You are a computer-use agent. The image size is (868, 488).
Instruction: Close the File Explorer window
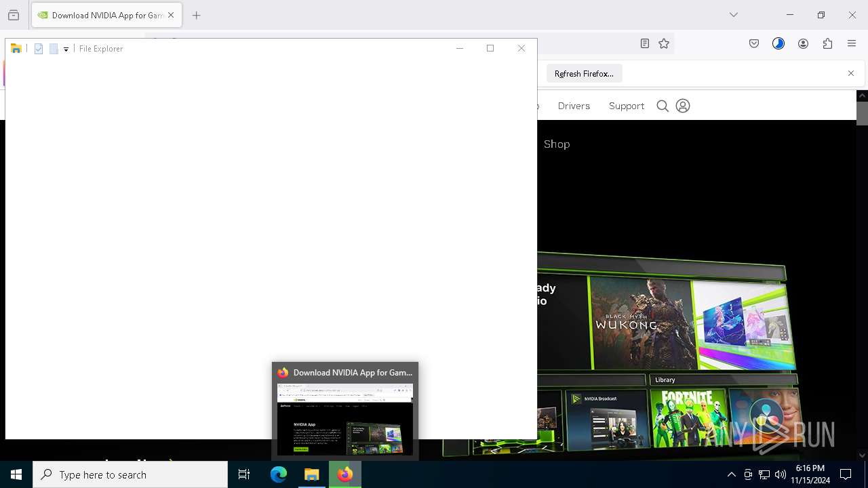521,48
